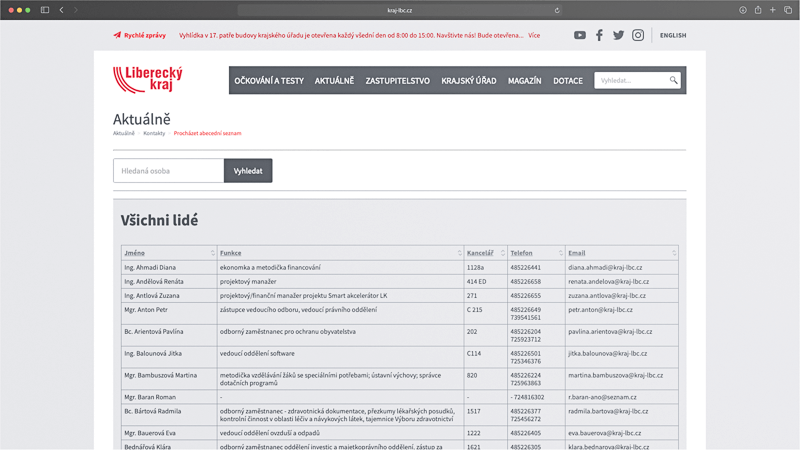Open the YouTube social link
This screenshot has height=450, width=800.
(580, 35)
